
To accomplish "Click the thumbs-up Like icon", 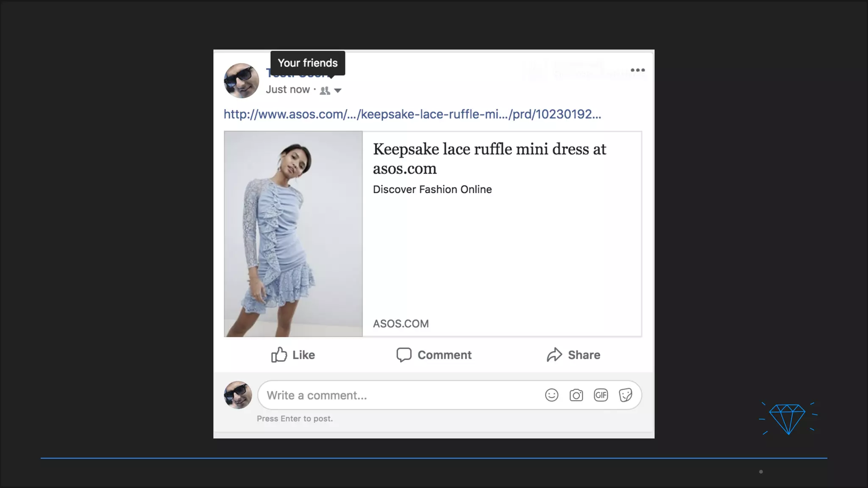I will tap(279, 355).
